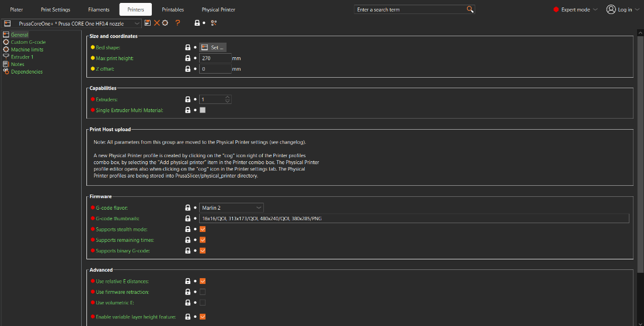The width and height of the screenshot is (644, 326).
Task: Click the reset dot beside G-code flavor lock
Action: coord(195,208)
